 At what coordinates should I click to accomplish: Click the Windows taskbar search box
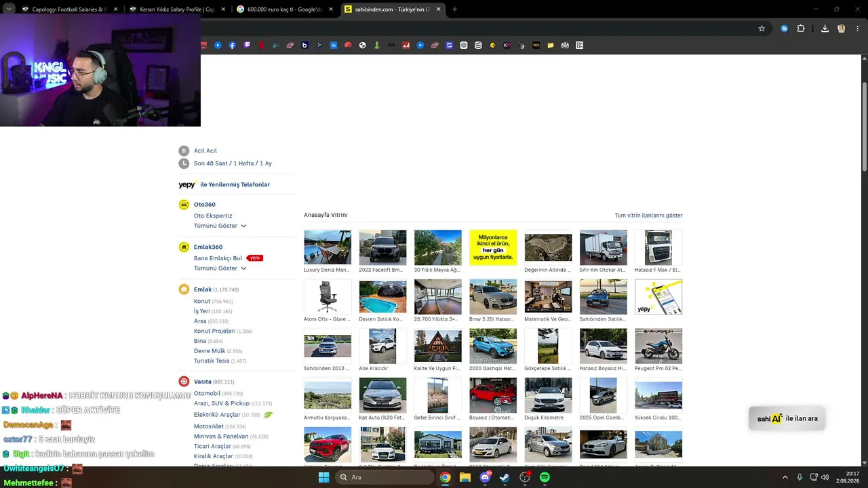[384, 477]
